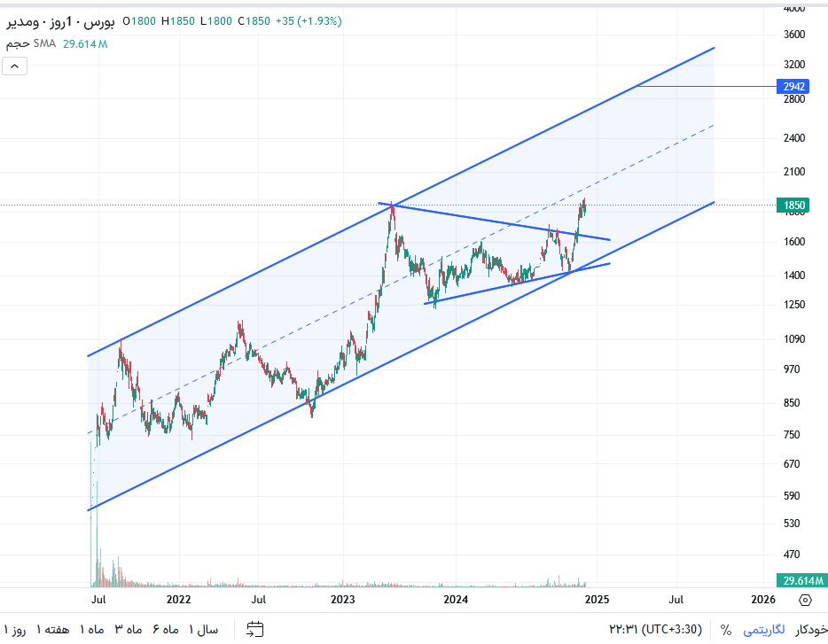Click the 470 price axis label
828x644 pixels.
pyautogui.click(x=792, y=555)
